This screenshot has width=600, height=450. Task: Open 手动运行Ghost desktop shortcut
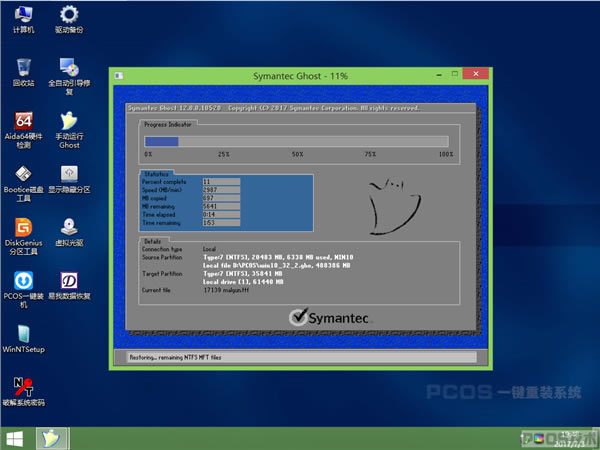[x=70, y=121]
